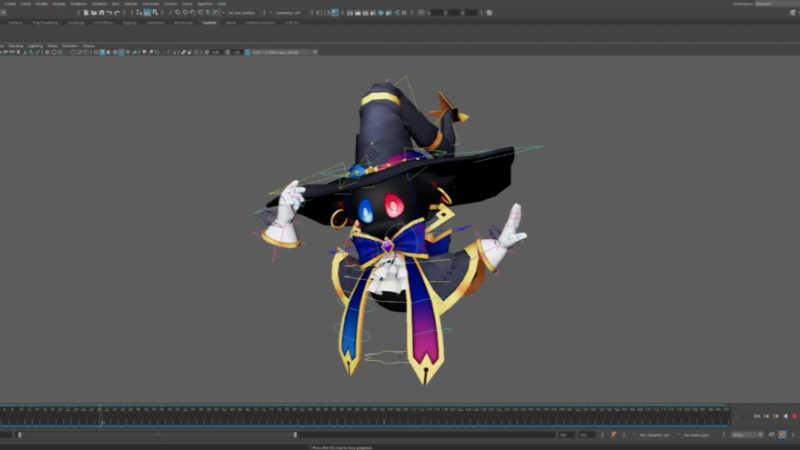Click the highlighted construction history icon
The image size is (800, 450).
pos(335,13)
